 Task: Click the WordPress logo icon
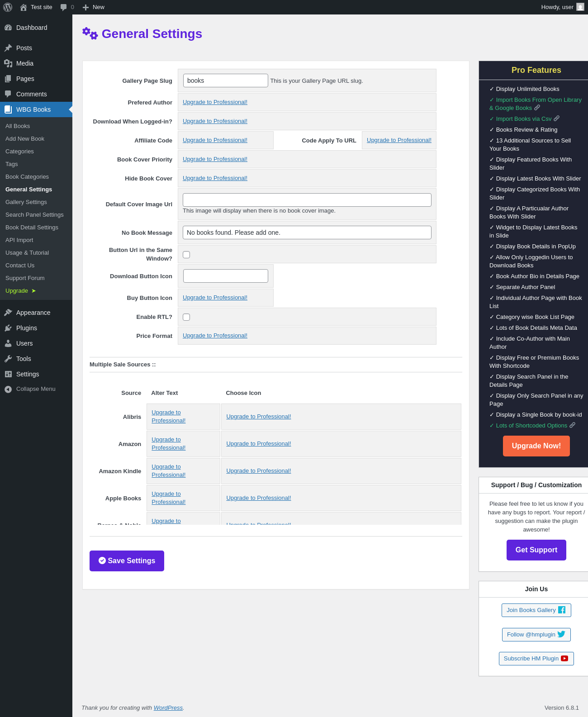[x=8, y=7]
